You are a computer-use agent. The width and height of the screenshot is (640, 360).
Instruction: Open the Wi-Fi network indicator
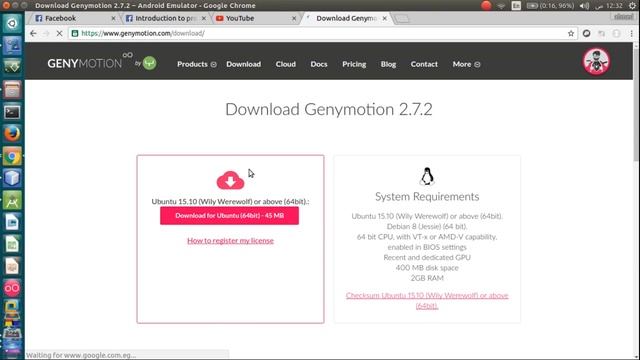click(x=501, y=6)
